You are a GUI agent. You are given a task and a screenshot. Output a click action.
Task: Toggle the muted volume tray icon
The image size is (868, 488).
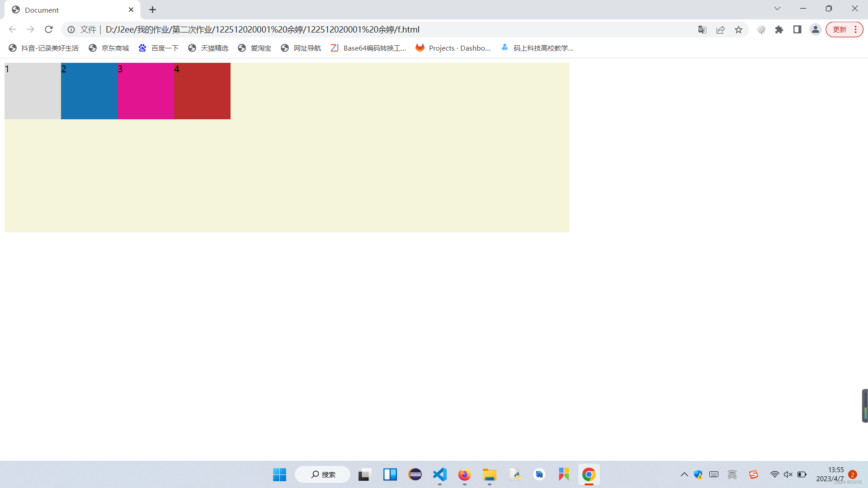click(788, 474)
